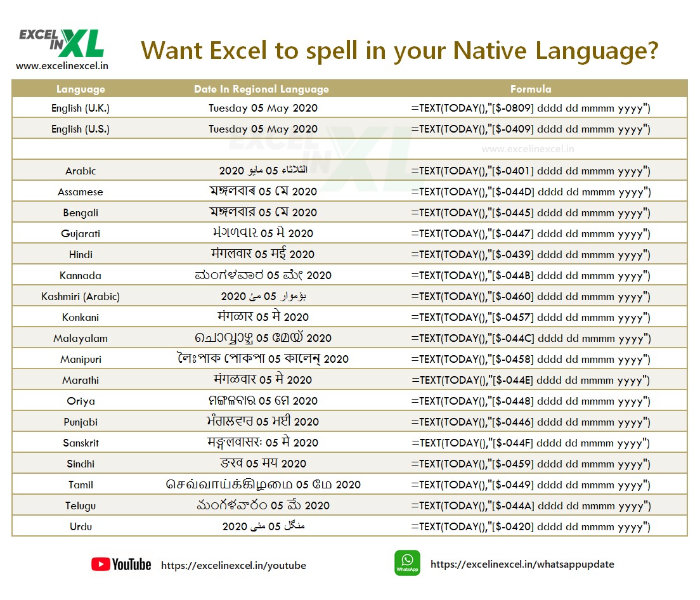The width and height of the screenshot is (700, 600).
Task: Click the English (U.S.) date Tuesday 05 May 2020
Action: 263,129
